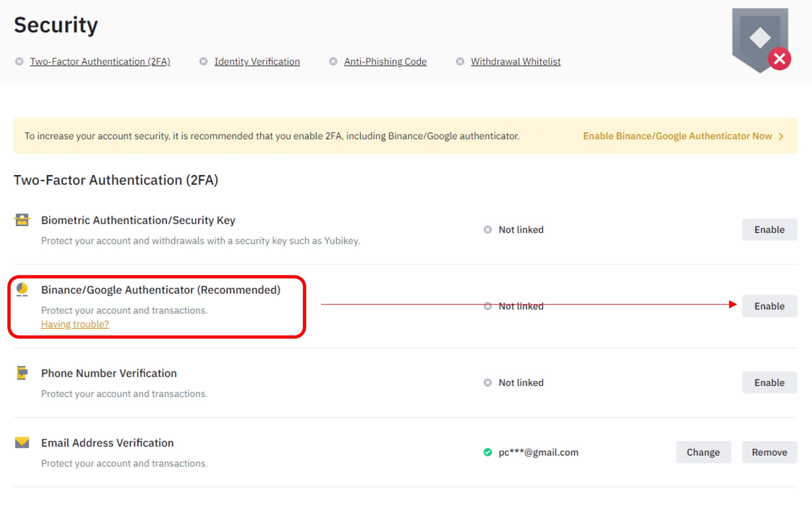Change the verified email address
This screenshot has width=812, height=508.
[703, 452]
